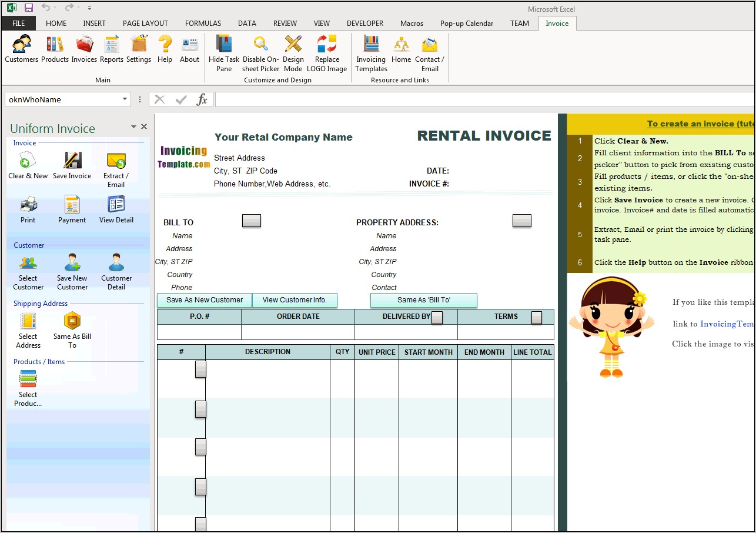756x533 pixels.
Task: Click the Home resource link icon
Action: [401, 49]
